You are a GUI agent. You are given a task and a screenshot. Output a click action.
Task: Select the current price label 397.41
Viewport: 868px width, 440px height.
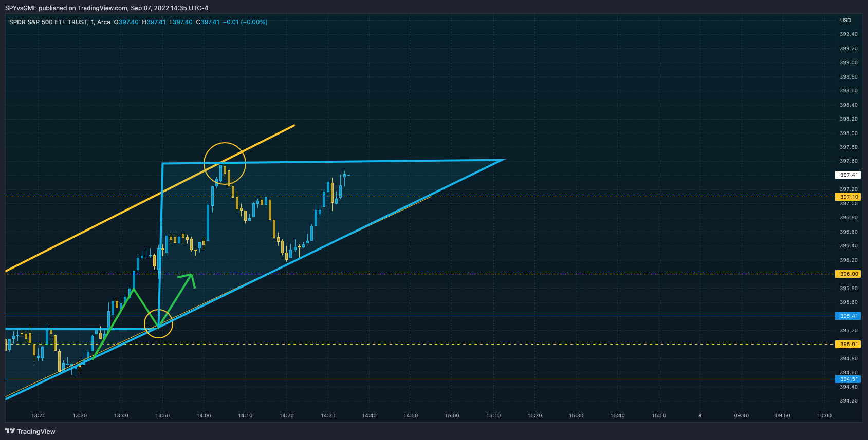(x=848, y=175)
